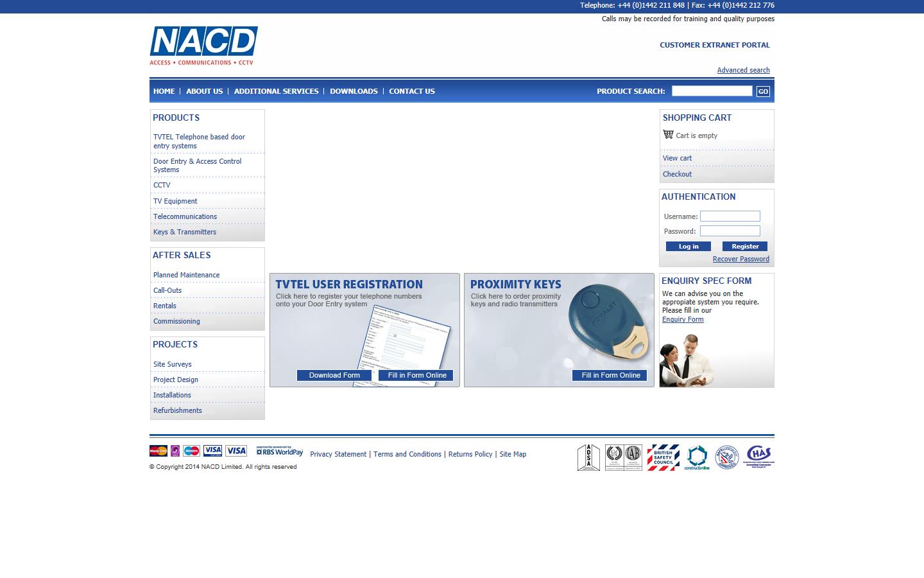This screenshot has height=578, width=924.
Task: Click inside the Username field
Action: click(x=730, y=216)
